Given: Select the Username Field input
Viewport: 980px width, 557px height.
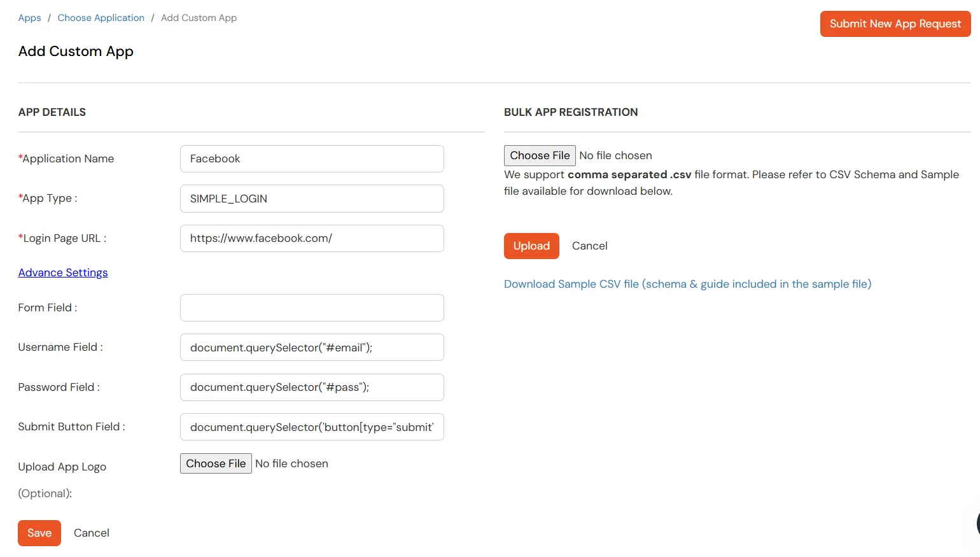Looking at the screenshot, I should 312,348.
